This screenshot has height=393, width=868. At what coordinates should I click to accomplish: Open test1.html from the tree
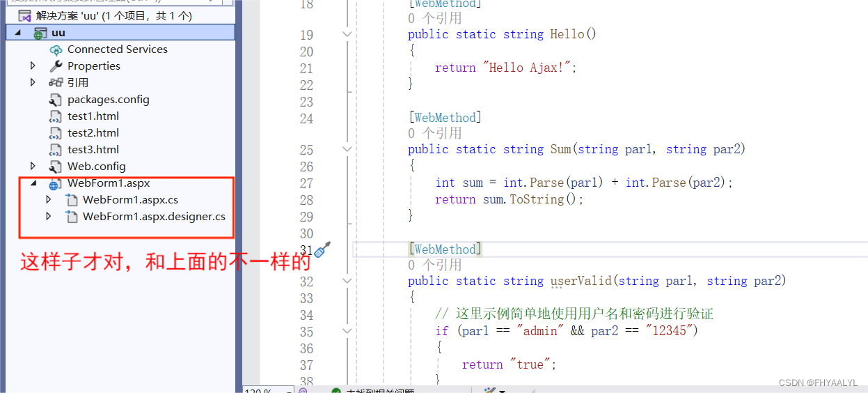(x=93, y=116)
